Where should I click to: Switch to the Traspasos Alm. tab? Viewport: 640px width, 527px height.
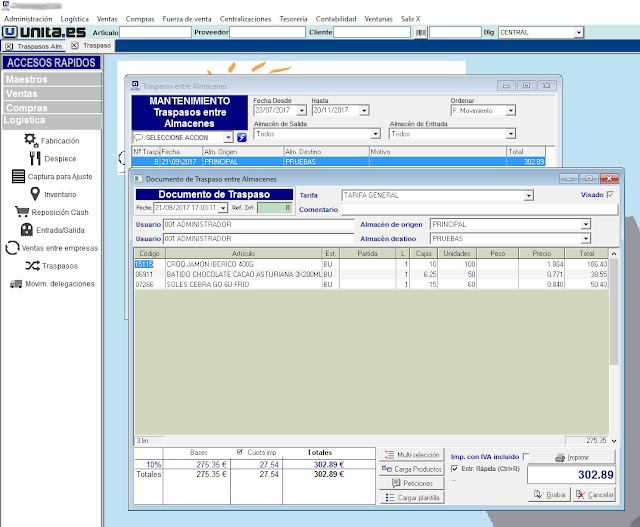click(x=38, y=46)
